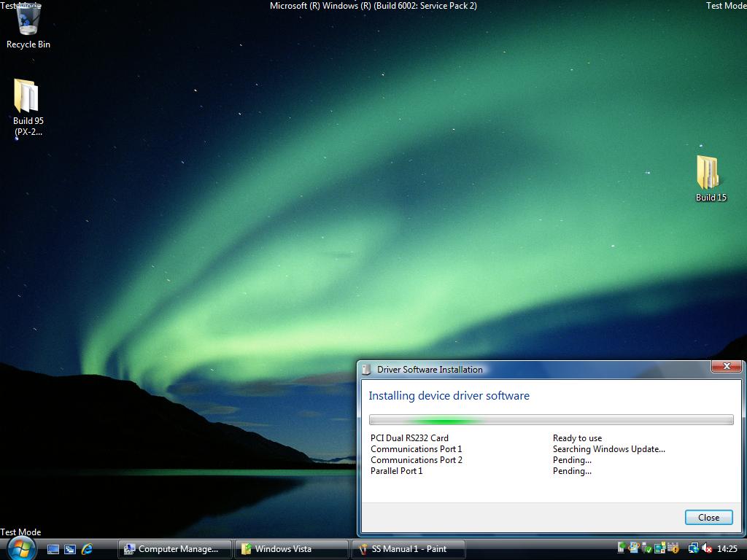Viewport: 747px width, 560px height.
Task: Click the device icon in the dialog title bar
Action: click(365, 369)
